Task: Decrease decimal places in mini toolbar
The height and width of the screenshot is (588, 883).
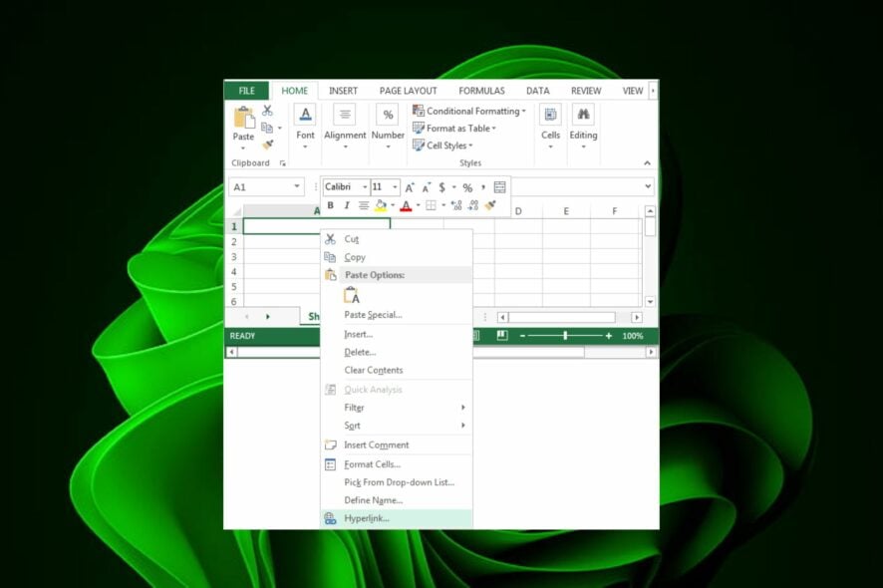Action: coord(473,205)
